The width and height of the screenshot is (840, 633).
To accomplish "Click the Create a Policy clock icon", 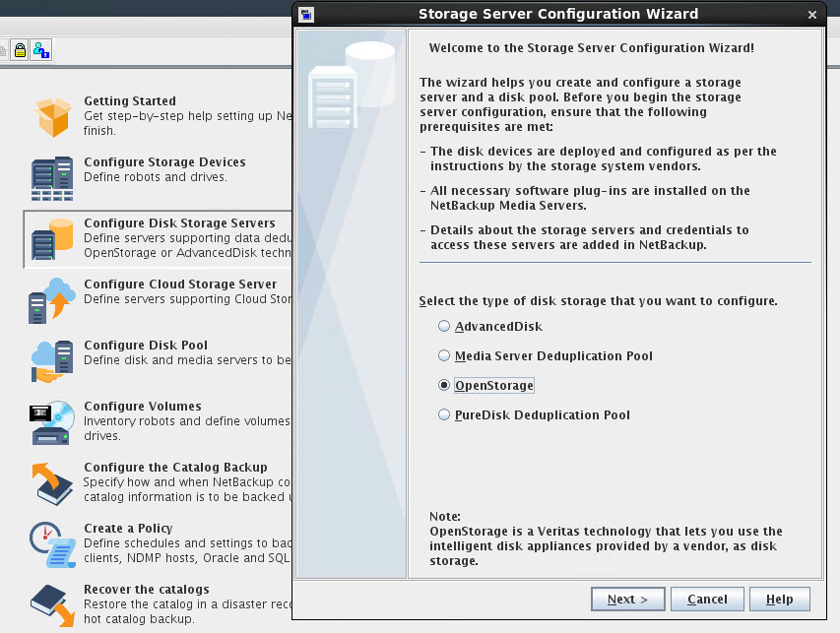I will 52,544.
